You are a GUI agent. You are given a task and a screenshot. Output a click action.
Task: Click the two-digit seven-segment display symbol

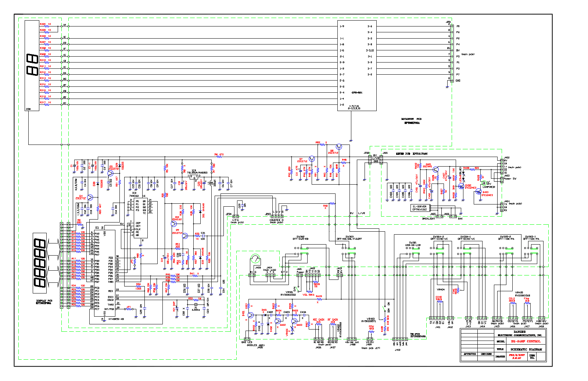(32, 65)
